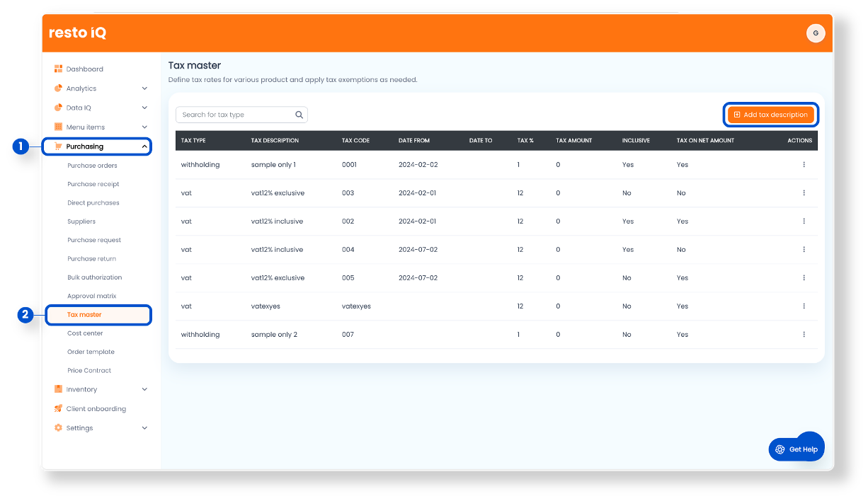Image resolution: width=868 pixels, height=501 pixels.
Task: Click the Inventory box icon
Action: [59, 389]
